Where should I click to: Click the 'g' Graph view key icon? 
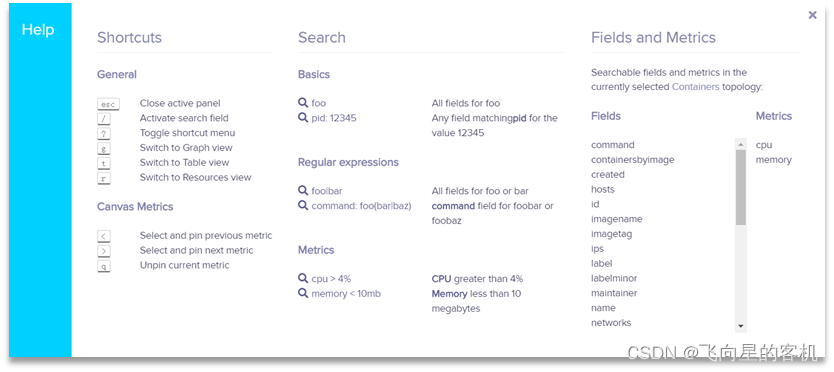click(x=104, y=148)
